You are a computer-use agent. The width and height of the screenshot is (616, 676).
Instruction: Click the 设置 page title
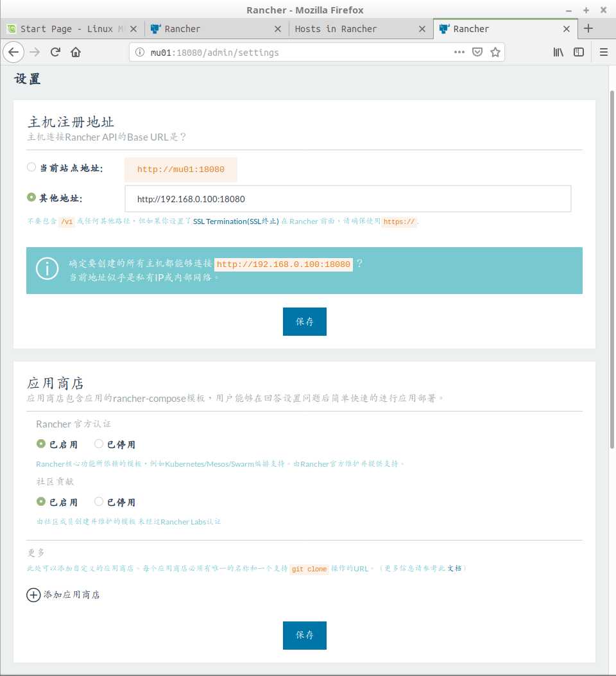click(x=28, y=79)
